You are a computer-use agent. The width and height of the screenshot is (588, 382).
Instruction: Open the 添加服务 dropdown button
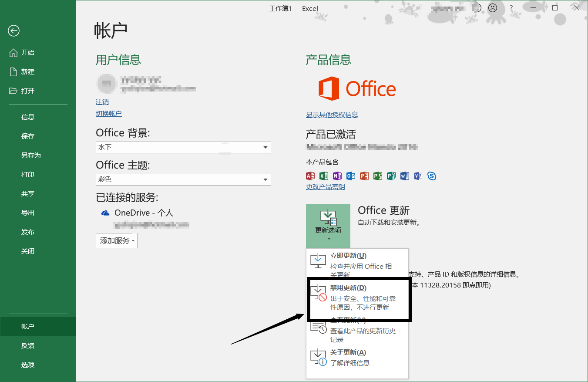[x=117, y=240]
